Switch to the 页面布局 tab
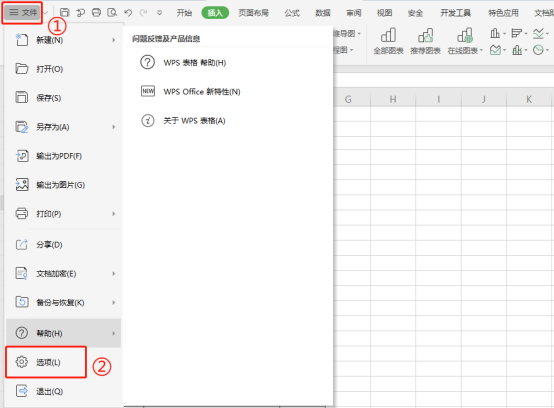This screenshot has height=408, width=554. tap(253, 13)
